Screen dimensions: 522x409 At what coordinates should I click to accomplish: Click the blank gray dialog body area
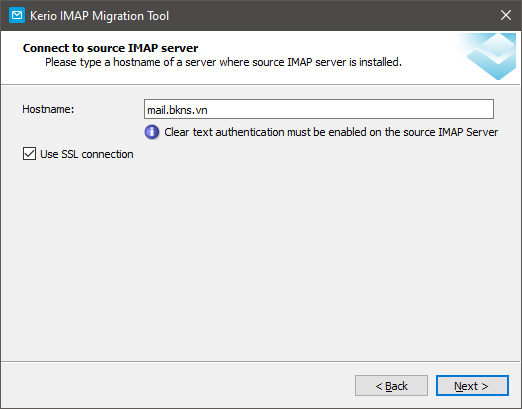[260, 260]
